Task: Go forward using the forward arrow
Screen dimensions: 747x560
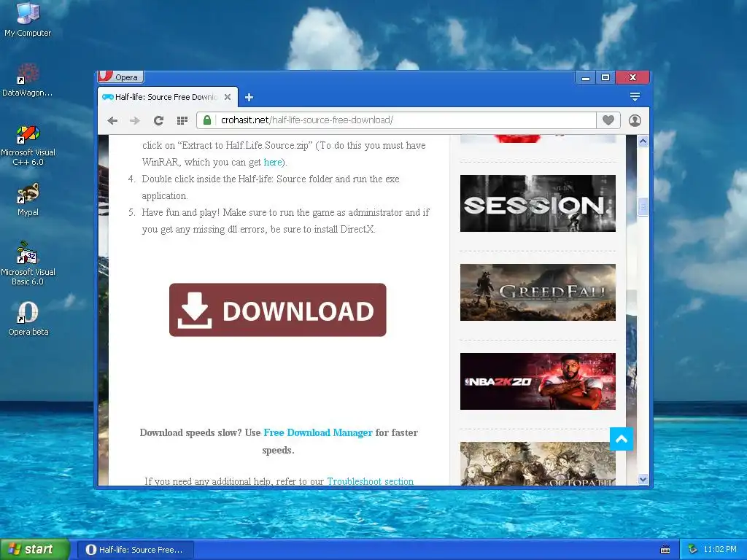Action: 135,120
